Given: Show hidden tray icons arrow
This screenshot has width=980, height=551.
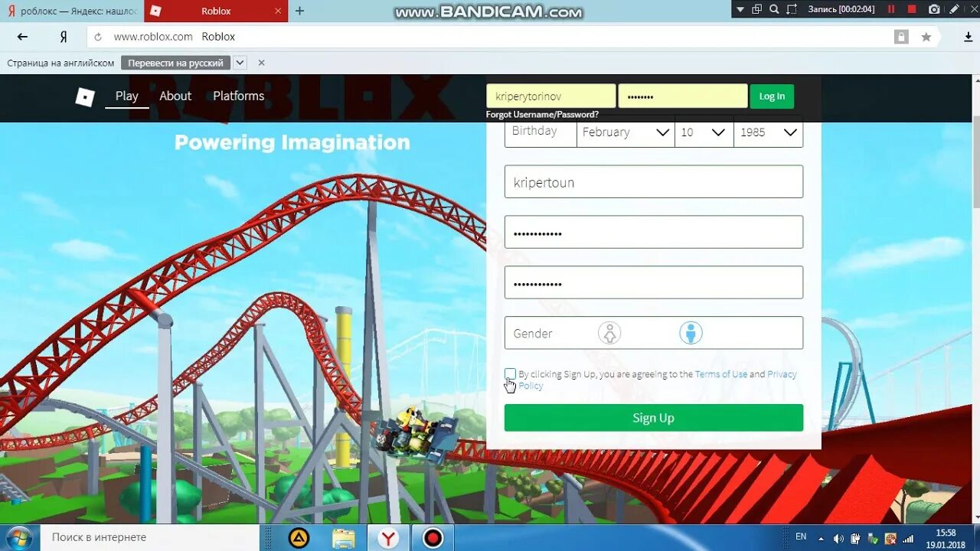Looking at the screenshot, I should [x=821, y=539].
